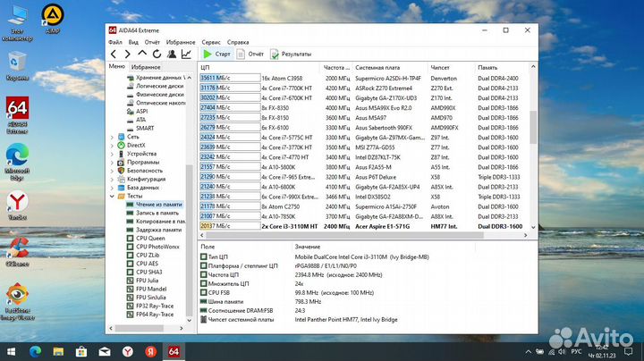Open the graph chart toolbar icon
The image size is (644, 361).
[x=186, y=54]
